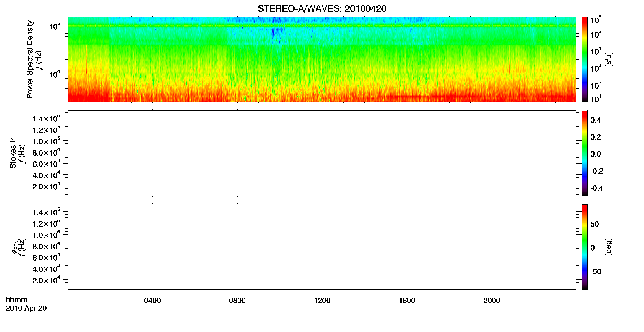Click the Stokes V color bar

click(585, 153)
